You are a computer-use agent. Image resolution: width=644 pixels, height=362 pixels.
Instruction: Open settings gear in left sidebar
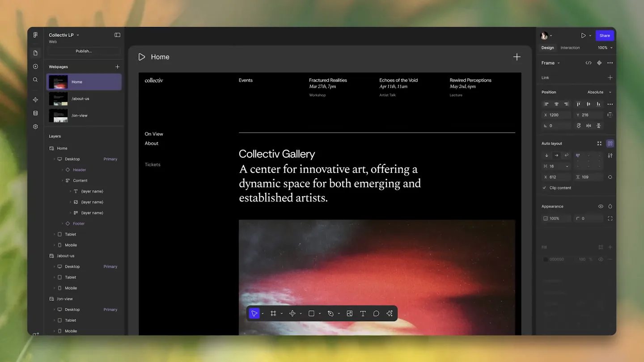35,126
